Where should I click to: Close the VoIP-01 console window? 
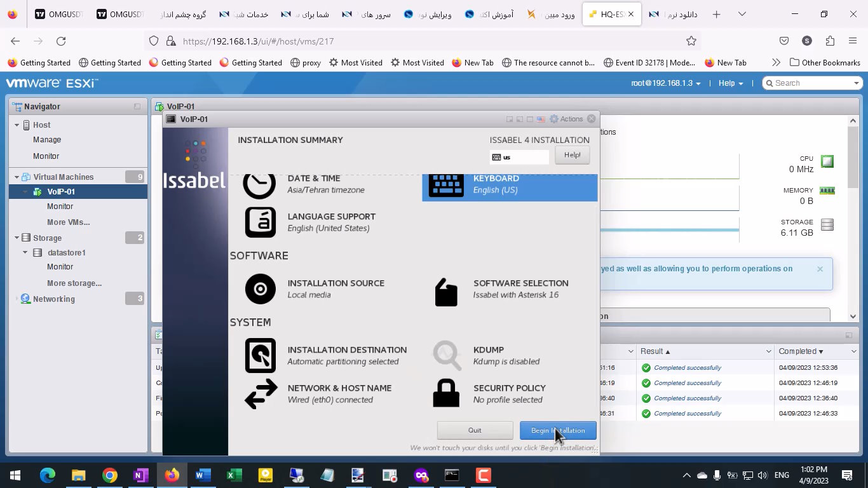coord(592,119)
